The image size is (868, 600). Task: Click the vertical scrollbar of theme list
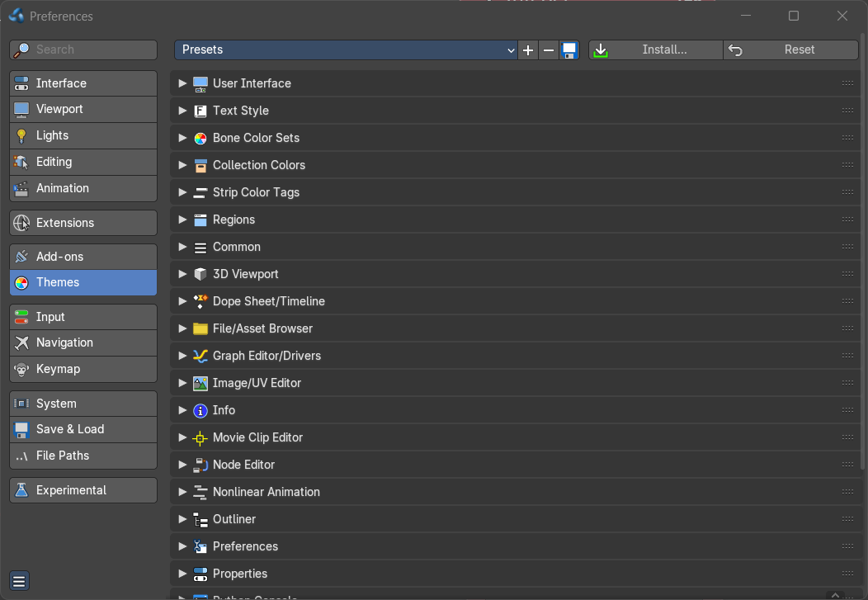[x=862, y=252]
